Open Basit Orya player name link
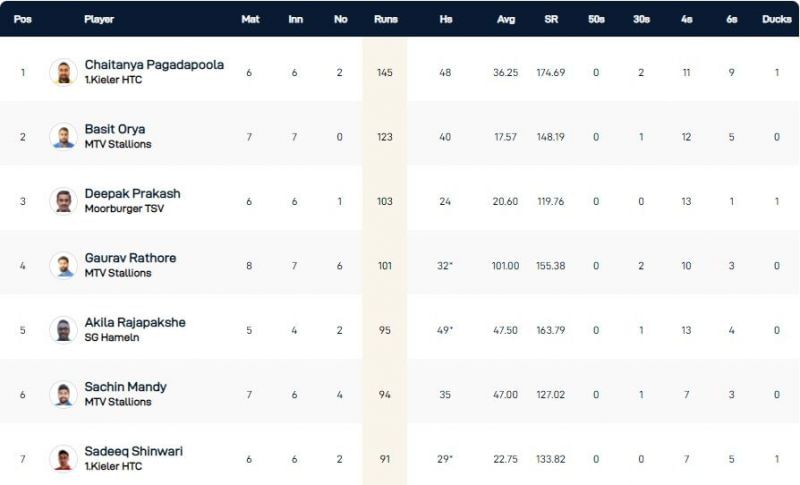The image size is (800, 485). [115, 129]
